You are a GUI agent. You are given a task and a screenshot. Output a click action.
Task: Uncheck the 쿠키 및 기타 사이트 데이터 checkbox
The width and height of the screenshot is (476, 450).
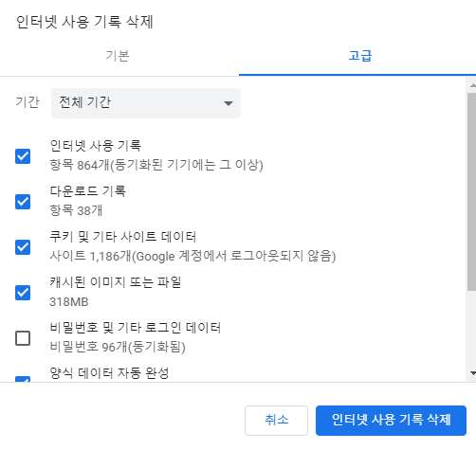tap(23, 247)
